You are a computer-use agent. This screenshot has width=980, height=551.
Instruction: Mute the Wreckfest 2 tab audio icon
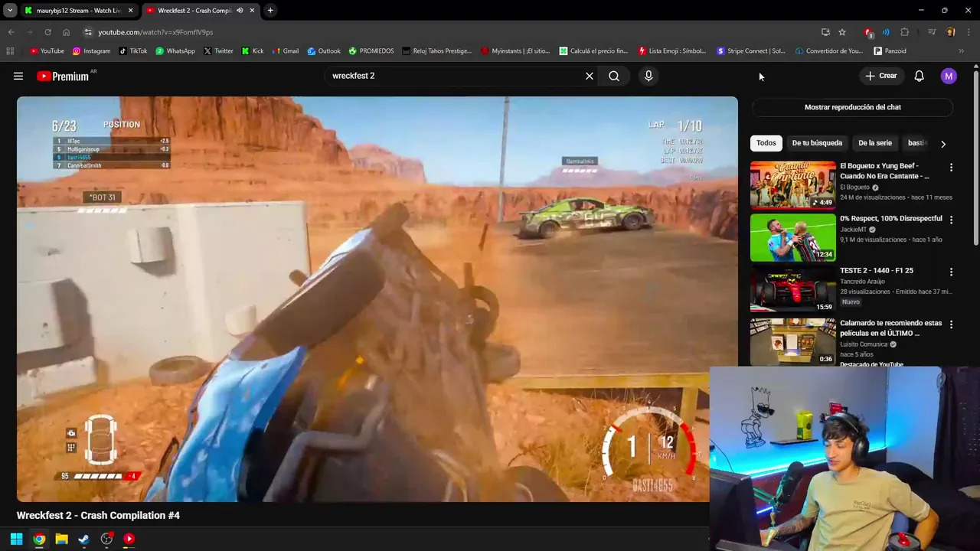coord(240,11)
